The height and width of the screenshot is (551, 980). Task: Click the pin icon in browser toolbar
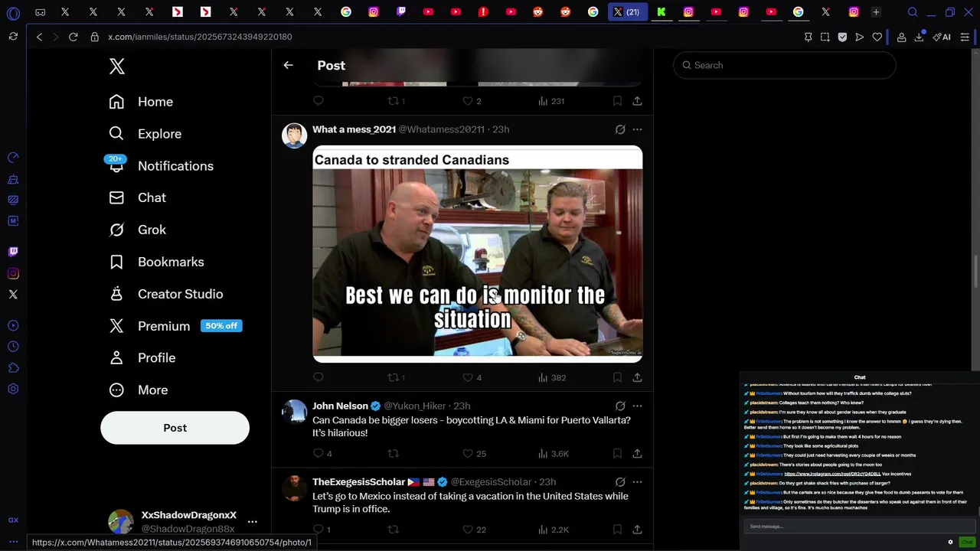(808, 37)
